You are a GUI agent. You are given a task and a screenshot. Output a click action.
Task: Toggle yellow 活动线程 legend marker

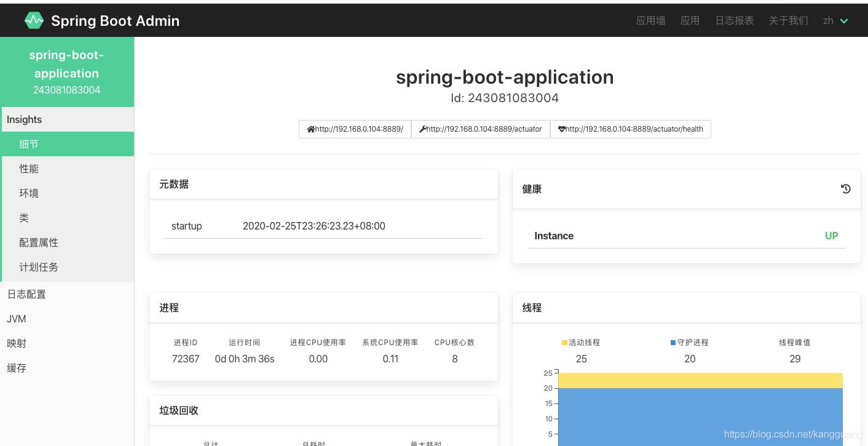click(565, 343)
